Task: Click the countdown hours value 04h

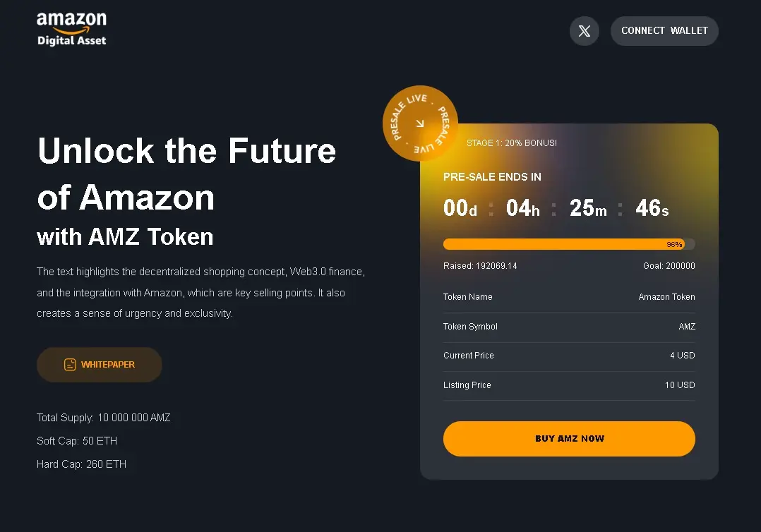Action: coord(522,208)
